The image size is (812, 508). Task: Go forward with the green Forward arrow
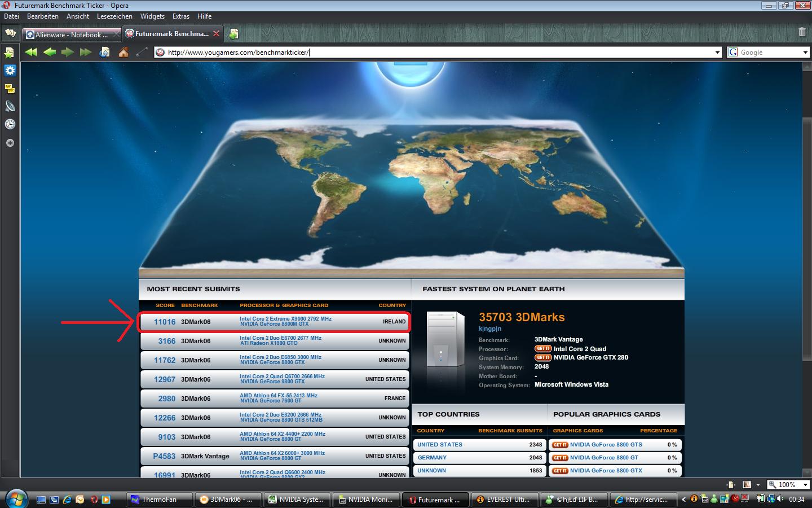68,52
